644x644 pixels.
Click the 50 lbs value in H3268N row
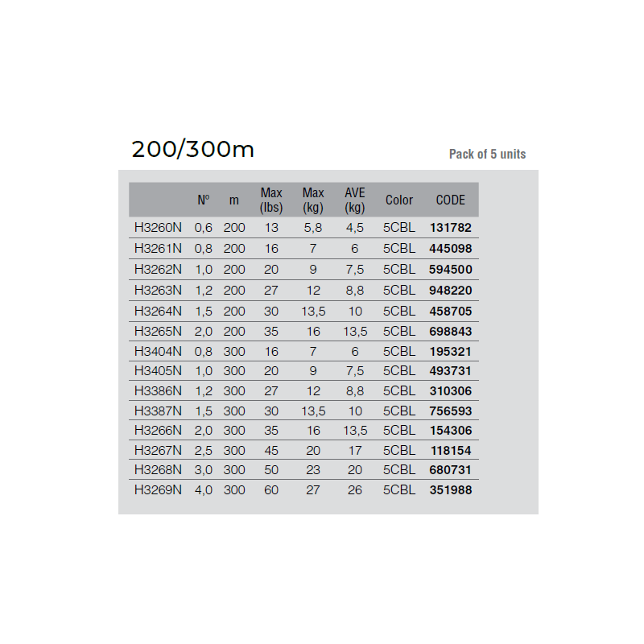point(271,470)
